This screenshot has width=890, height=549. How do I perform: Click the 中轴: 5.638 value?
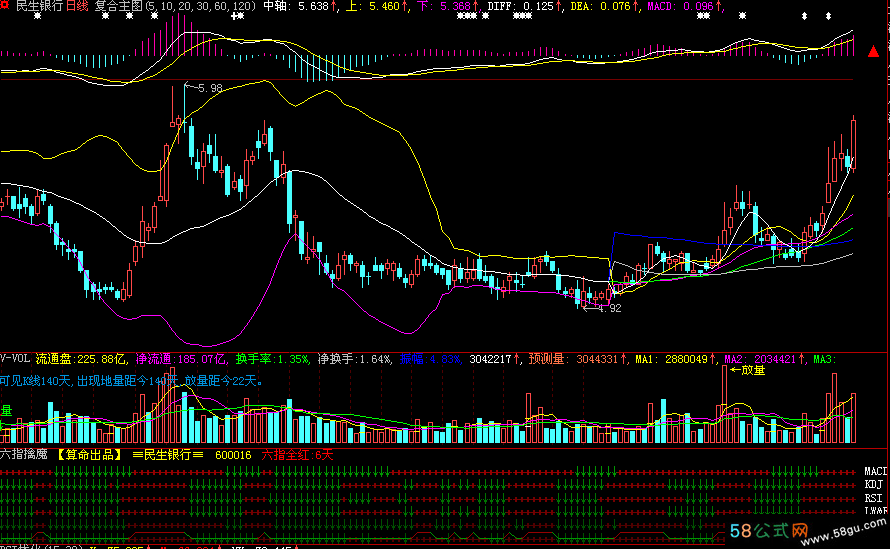click(x=300, y=6)
